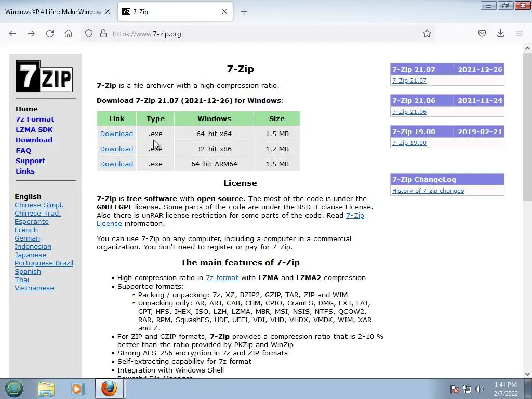Screen dimensions: 532x399
Task: Click the '64-bit ARM64' table cell
Action: click(x=214, y=164)
